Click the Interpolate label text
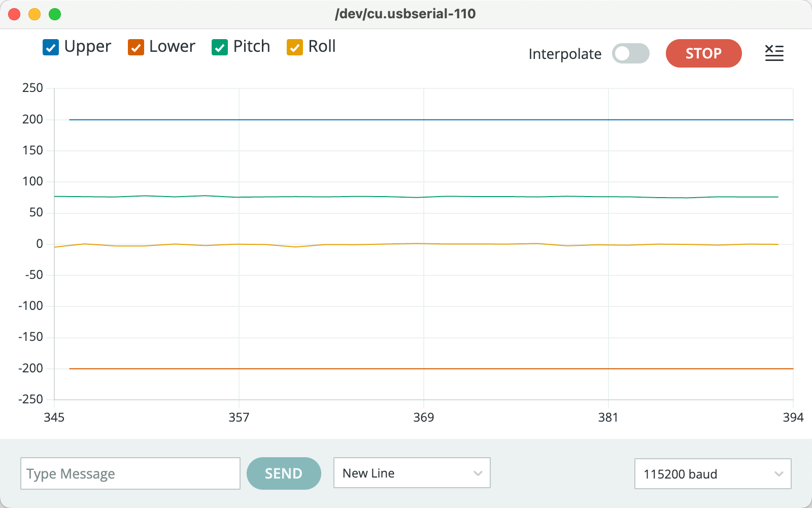 click(x=565, y=54)
